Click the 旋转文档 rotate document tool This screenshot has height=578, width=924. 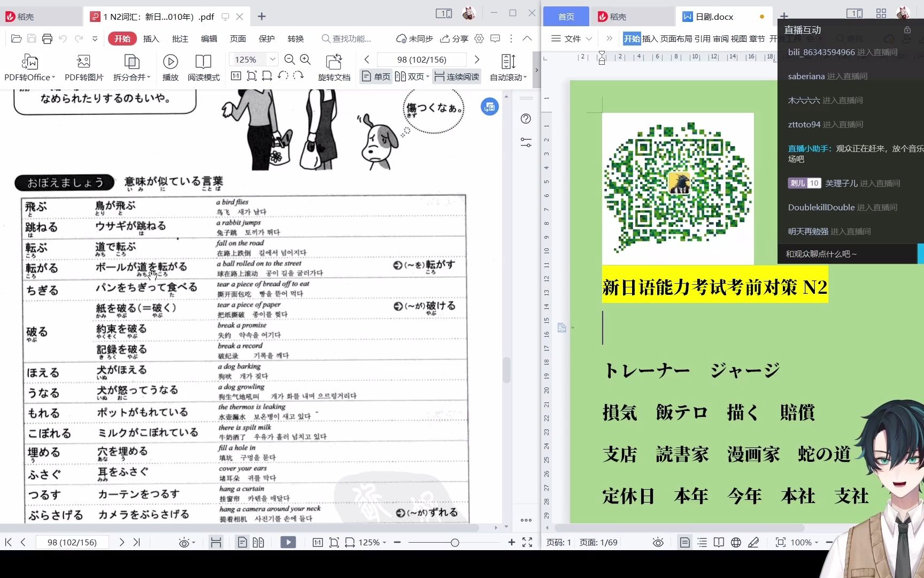click(x=334, y=67)
